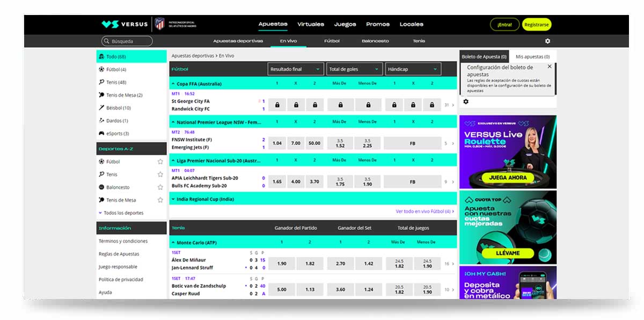The height and width of the screenshot is (320, 644).
Task: Favorite Baloncesto with its star icon
Action: (160, 187)
